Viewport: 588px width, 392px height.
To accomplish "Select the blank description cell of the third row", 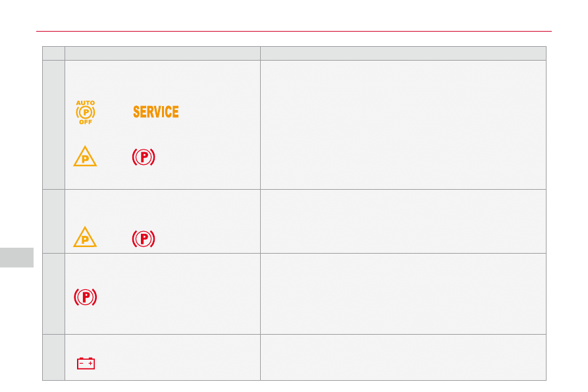I will [x=403, y=294].
